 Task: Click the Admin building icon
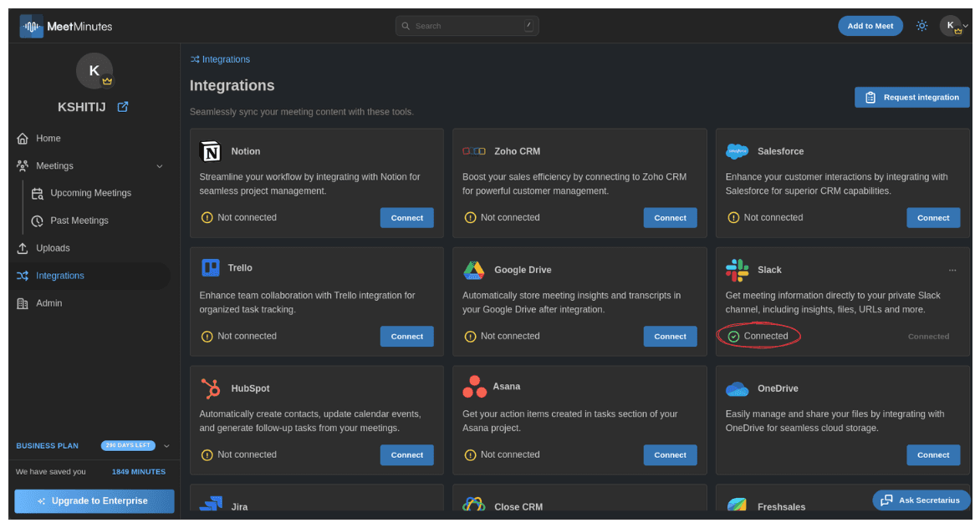[x=23, y=303]
